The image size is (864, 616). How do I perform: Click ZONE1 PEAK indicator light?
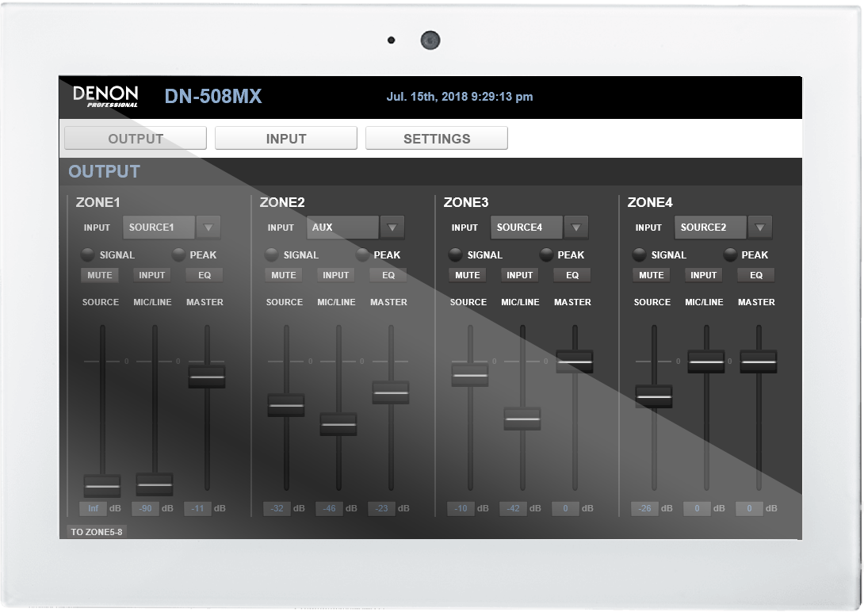click(178, 254)
